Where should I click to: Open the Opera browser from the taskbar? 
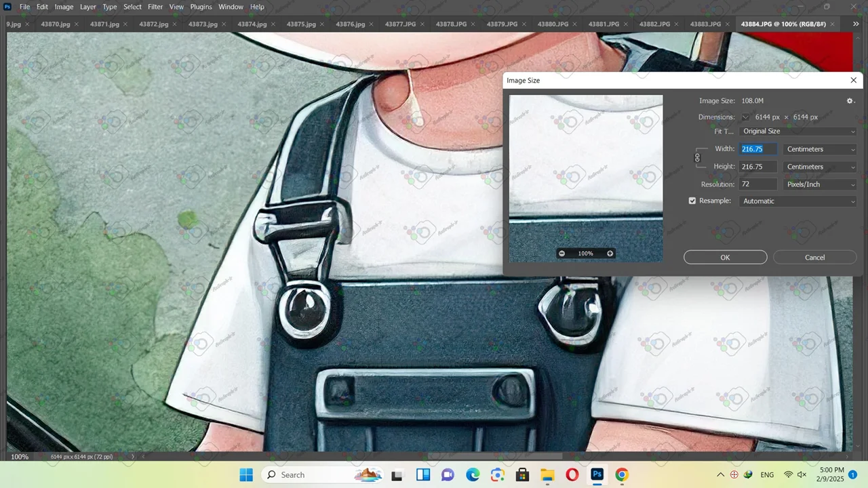pyautogui.click(x=572, y=474)
